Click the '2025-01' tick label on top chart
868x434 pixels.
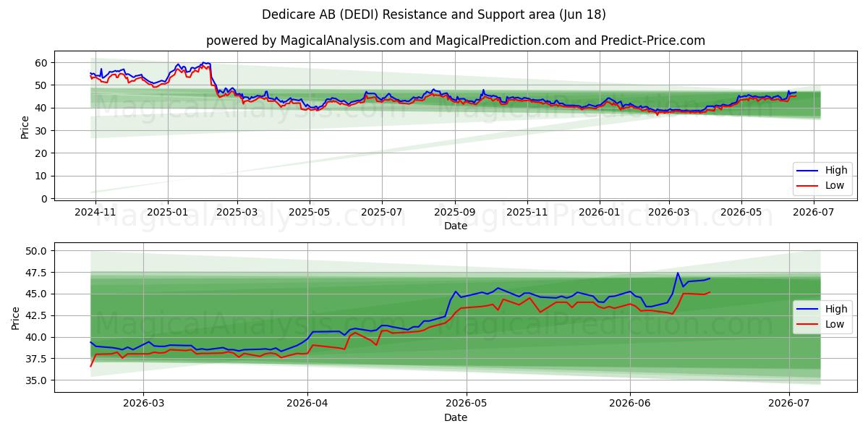point(168,213)
